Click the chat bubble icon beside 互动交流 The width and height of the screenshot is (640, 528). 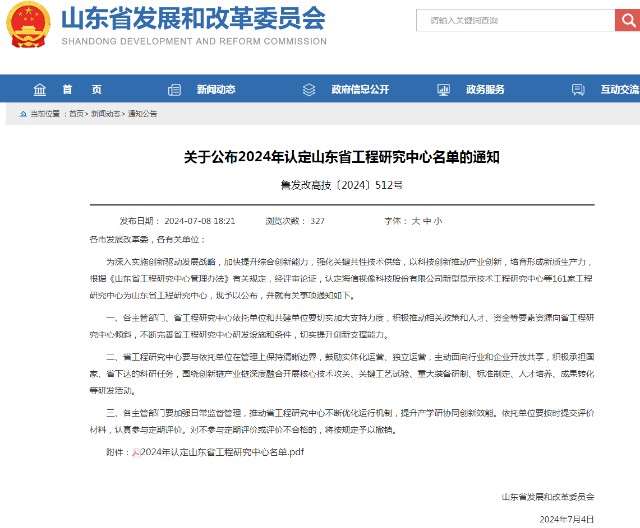578,89
